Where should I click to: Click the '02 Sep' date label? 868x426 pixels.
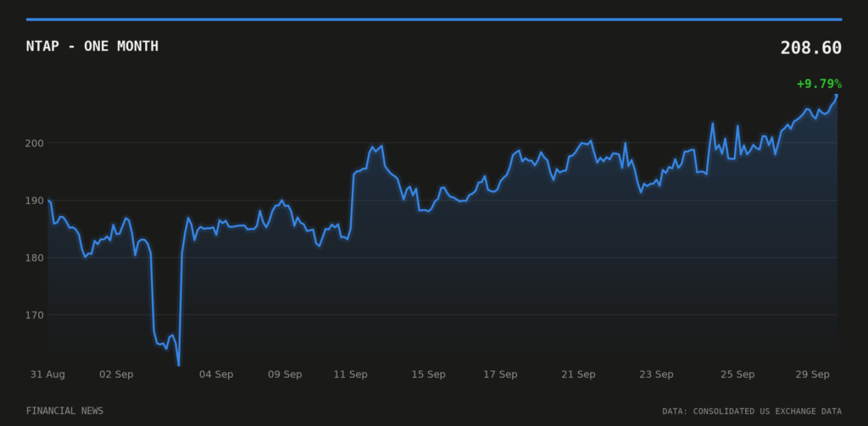(116, 374)
